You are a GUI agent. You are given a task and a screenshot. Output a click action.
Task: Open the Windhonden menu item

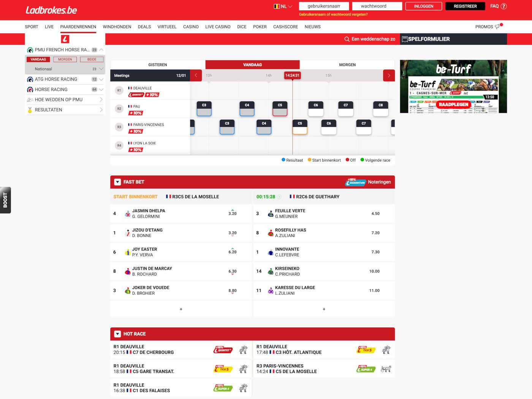point(117,27)
